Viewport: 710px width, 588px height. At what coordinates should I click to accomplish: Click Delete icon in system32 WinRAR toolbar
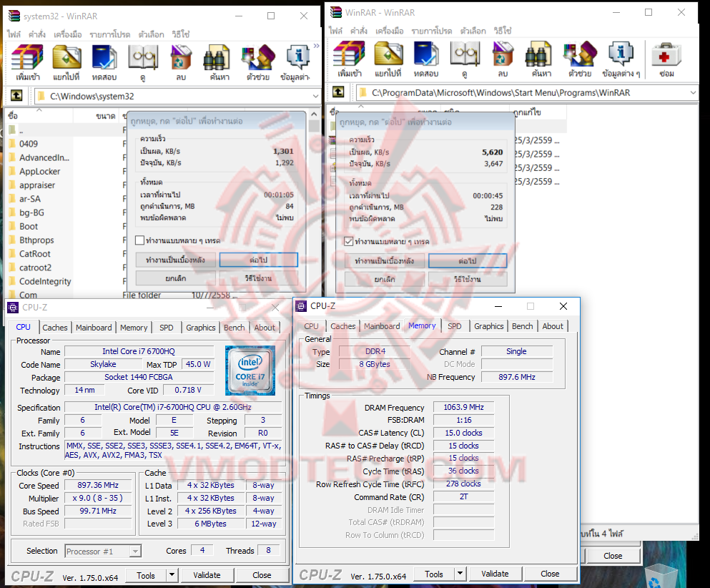point(181,62)
